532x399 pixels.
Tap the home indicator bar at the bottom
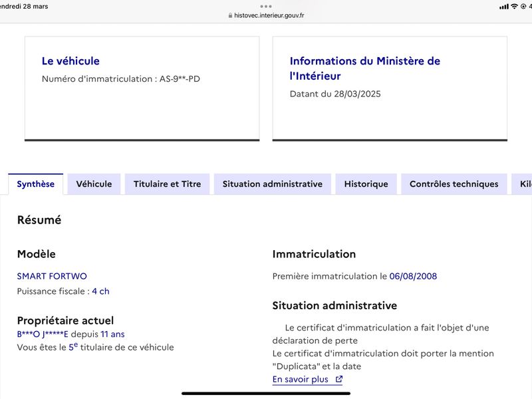[x=266, y=394]
